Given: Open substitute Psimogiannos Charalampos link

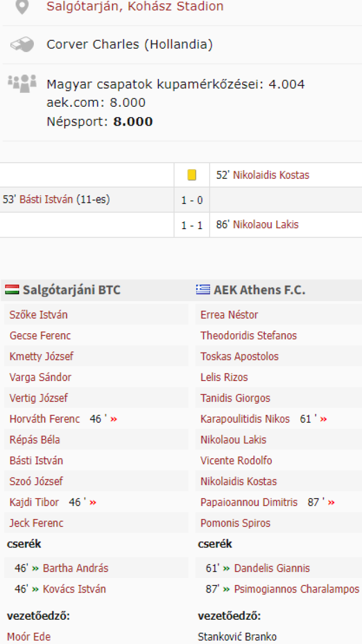Looking at the screenshot, I should (x=296, y=589).
